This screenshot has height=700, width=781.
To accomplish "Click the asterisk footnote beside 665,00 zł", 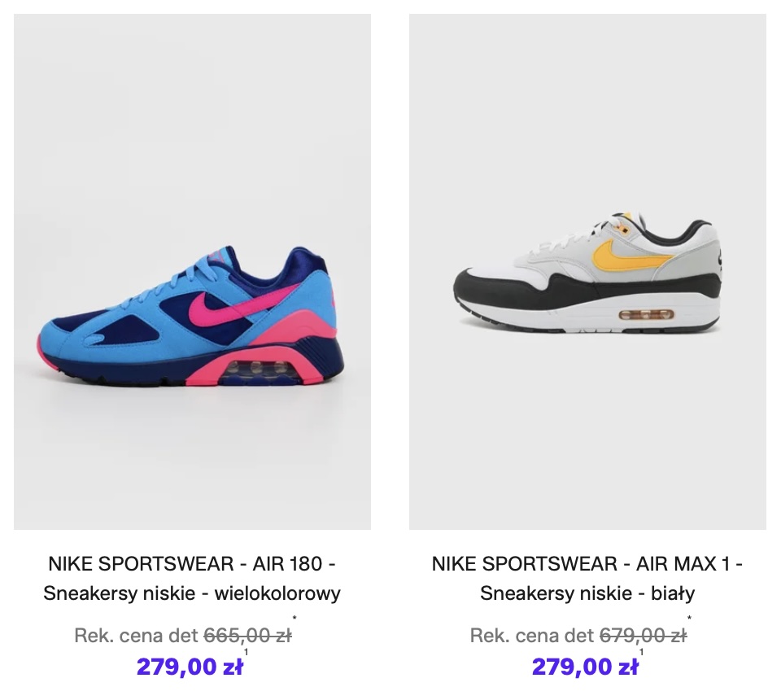I will pos(295,620).
